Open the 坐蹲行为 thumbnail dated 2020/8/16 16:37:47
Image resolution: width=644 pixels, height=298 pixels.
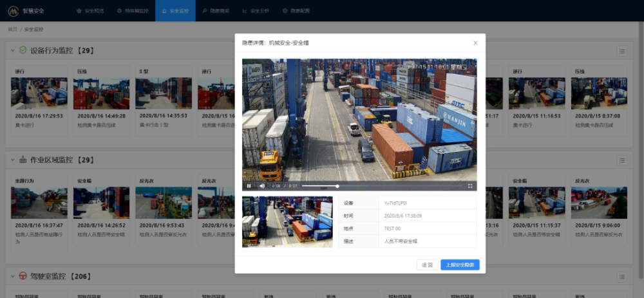pyautogui.click(x=39, y=203)
